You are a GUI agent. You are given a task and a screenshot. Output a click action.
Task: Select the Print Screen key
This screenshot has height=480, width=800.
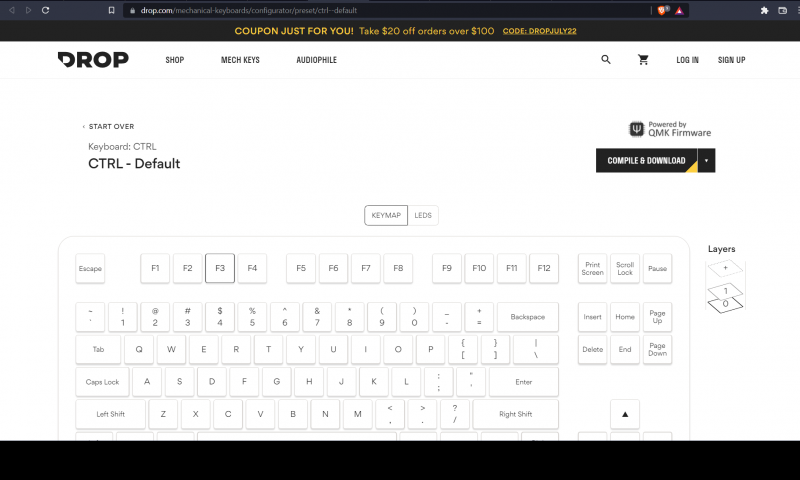(592, 268)
